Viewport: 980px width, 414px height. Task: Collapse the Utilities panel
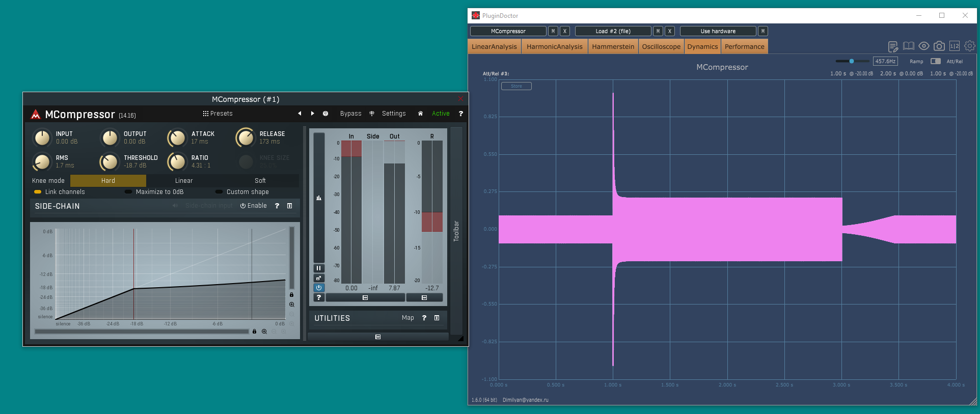coord(437,318)
